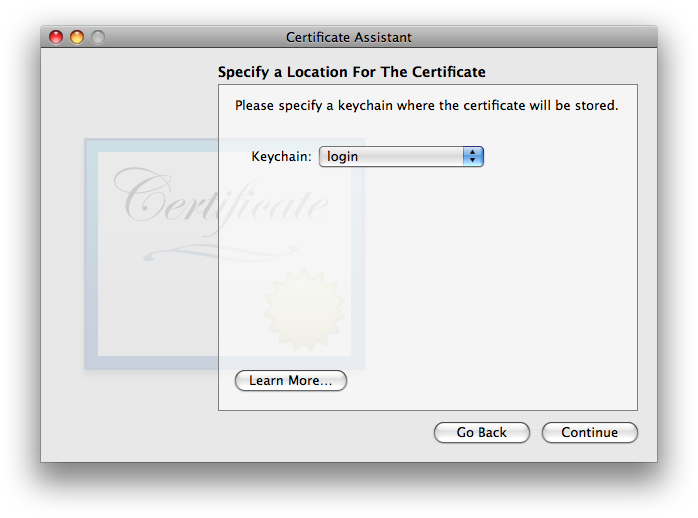Close the Certificate Assistant window
698x518 pixels.
[x=56, y=37]
